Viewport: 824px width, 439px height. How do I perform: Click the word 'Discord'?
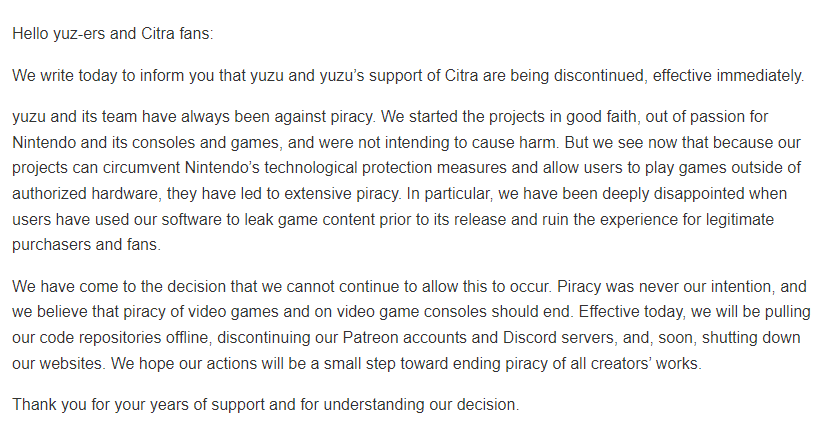[x=530, y=338]
